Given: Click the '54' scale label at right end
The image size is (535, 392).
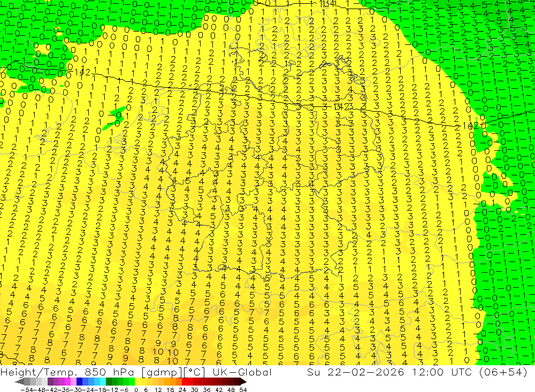Looking at the screenshot, I should (243, 389).
